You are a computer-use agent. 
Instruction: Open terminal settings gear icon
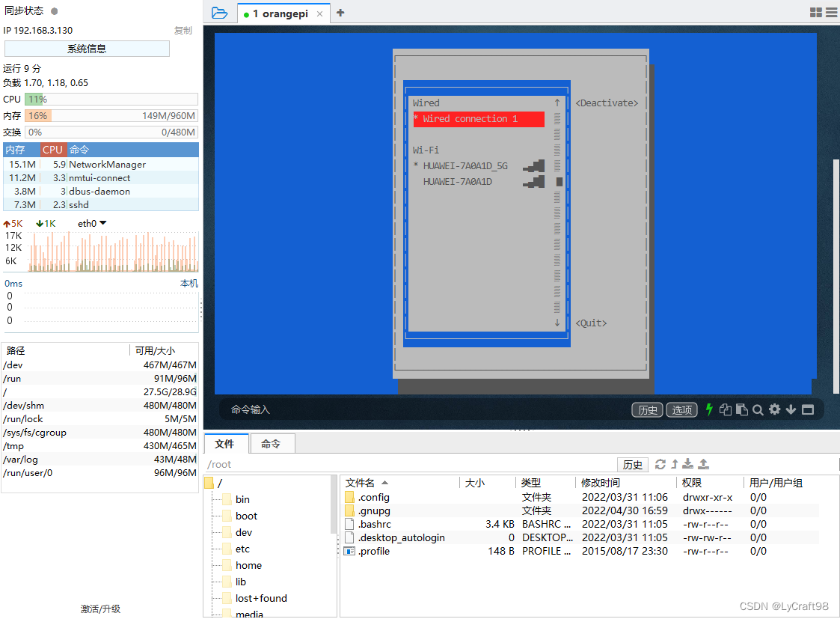775,409
